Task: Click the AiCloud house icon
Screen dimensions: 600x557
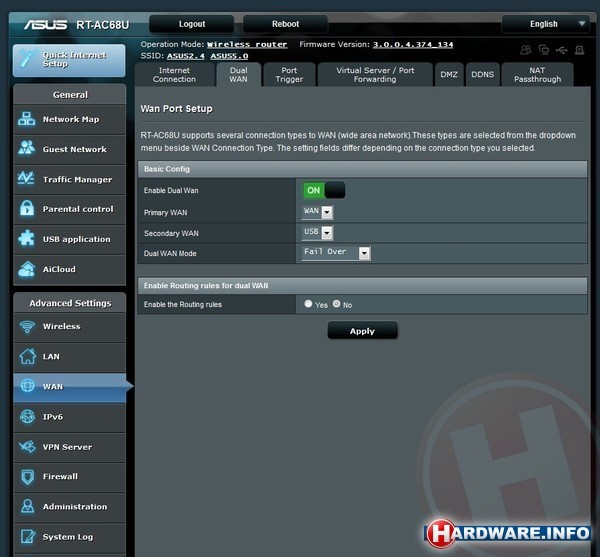Action: point(26,269)
